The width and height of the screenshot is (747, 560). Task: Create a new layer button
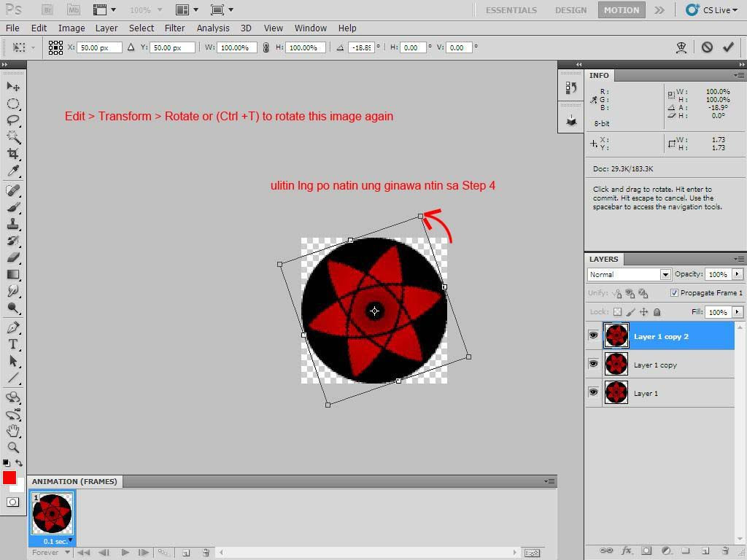(x=705, y=551)
